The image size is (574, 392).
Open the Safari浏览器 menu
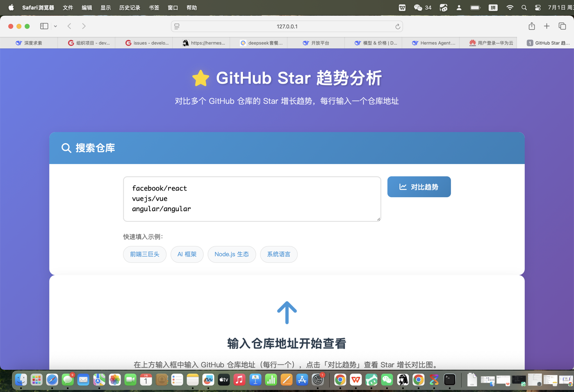click(38, 7)
